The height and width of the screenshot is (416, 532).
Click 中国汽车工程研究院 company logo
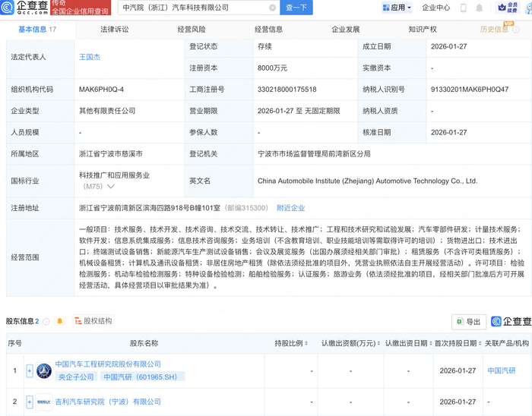click(45, 371)
